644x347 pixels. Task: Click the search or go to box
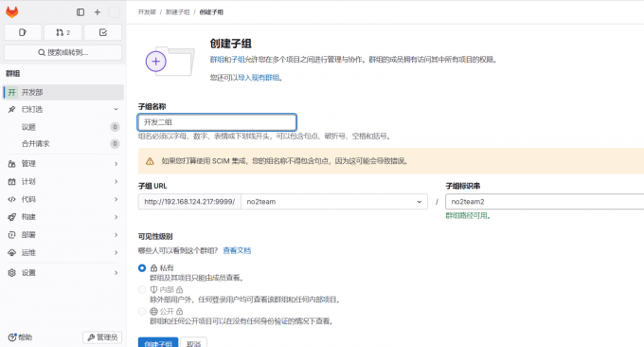(x=63, y=52)
